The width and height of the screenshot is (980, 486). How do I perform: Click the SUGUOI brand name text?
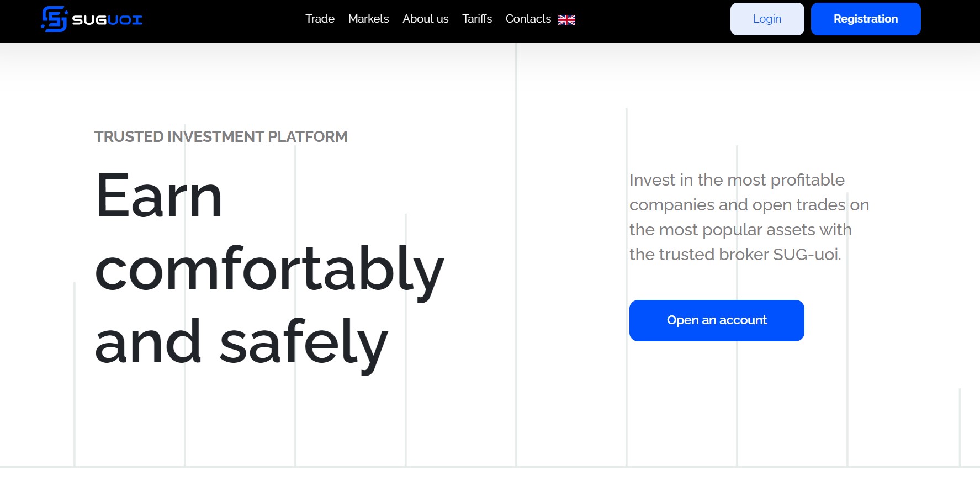[107, 20]
